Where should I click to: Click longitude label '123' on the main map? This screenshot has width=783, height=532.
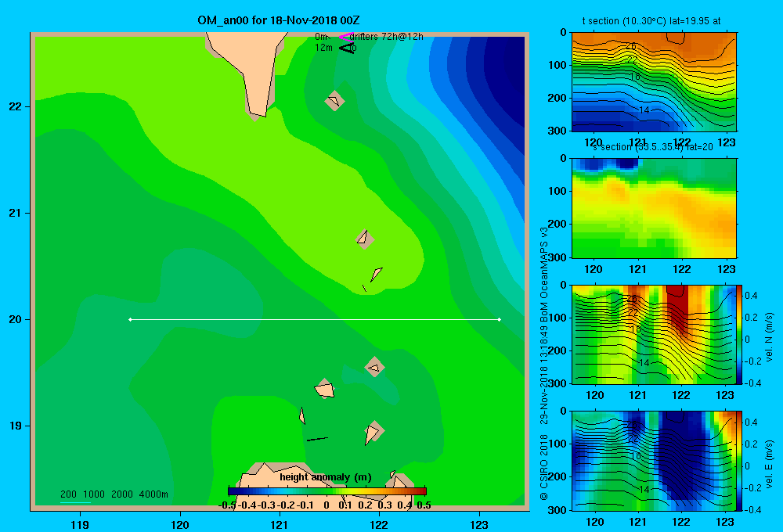[479, 524]
